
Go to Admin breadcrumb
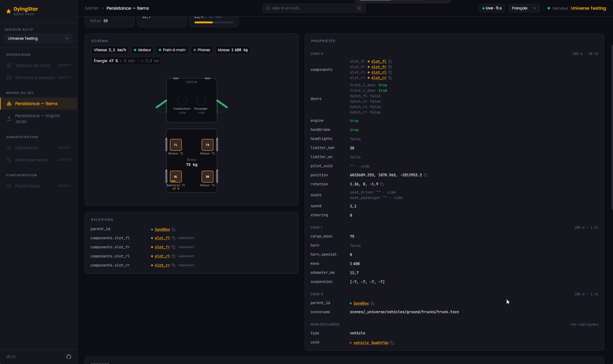(x=91, y=8)
